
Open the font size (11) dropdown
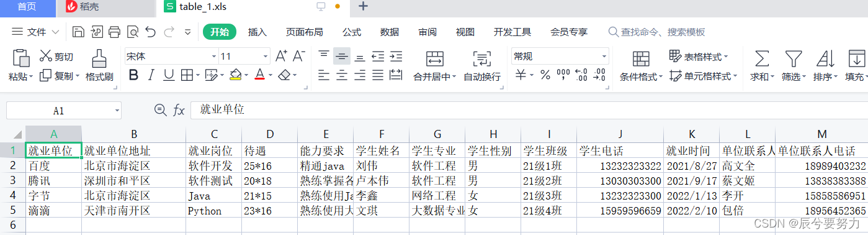tap(266, 57)
